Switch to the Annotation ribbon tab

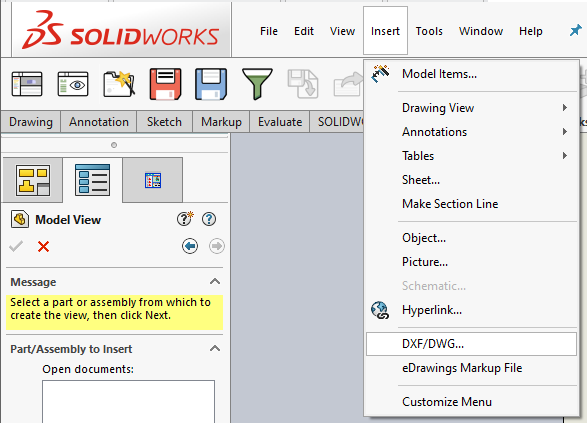coord(99,122)
